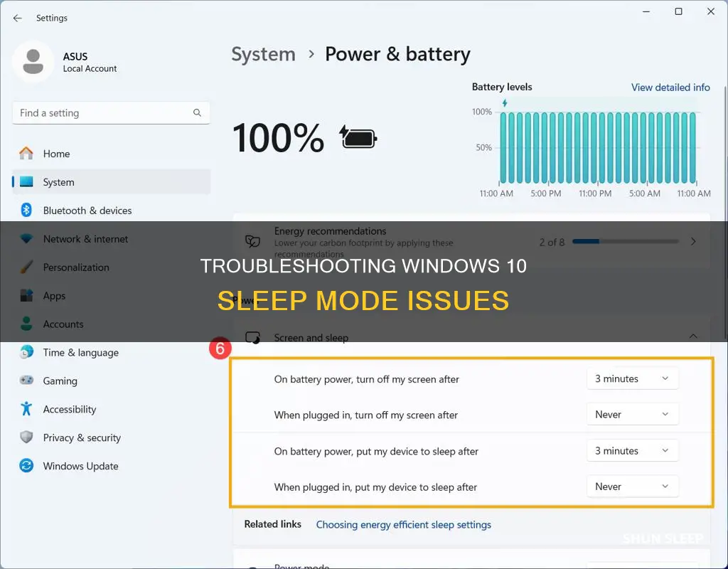Open View detailed info link
728x569 pixels.
(x=670, y=87)
